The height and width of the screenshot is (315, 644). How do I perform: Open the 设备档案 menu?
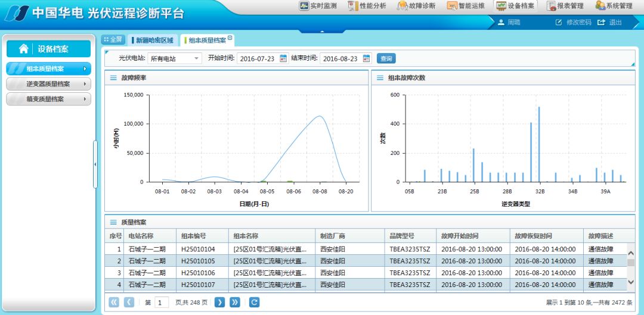click(515, 6)
